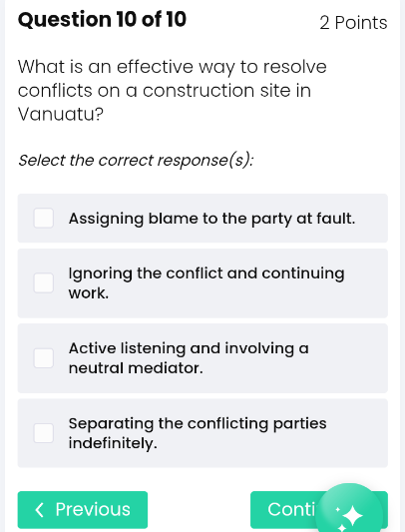Click the large four-point star sparkle

pyautogui.click(x=352, y=516)
